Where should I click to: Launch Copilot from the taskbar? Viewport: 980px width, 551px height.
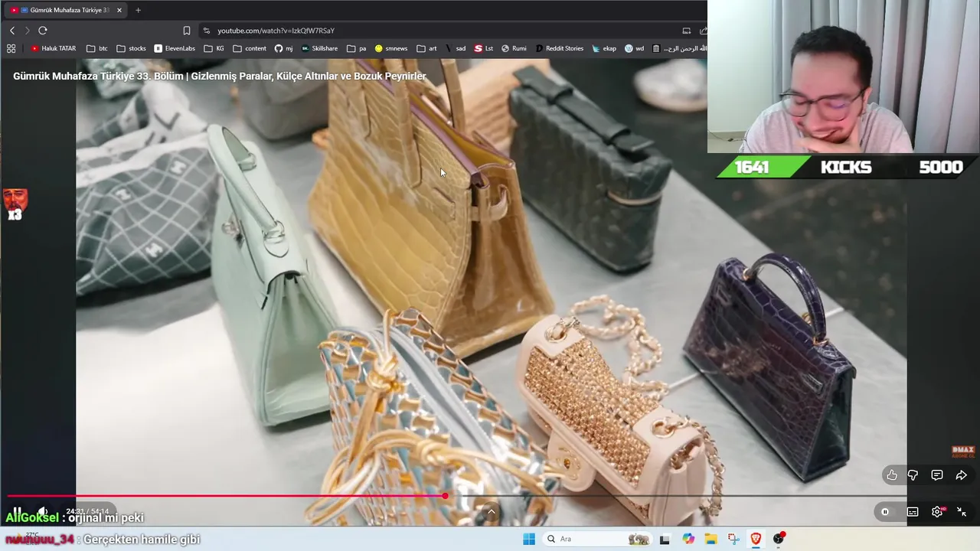(x=688, y=539)
